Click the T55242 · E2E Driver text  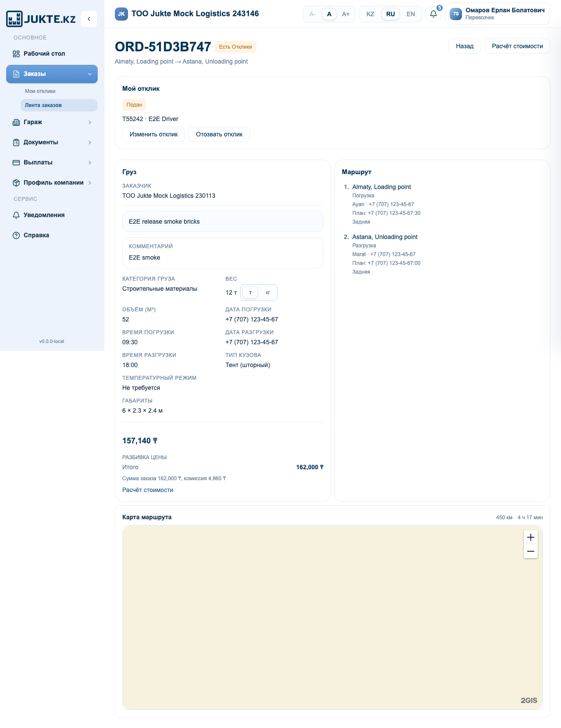[150, 119]
